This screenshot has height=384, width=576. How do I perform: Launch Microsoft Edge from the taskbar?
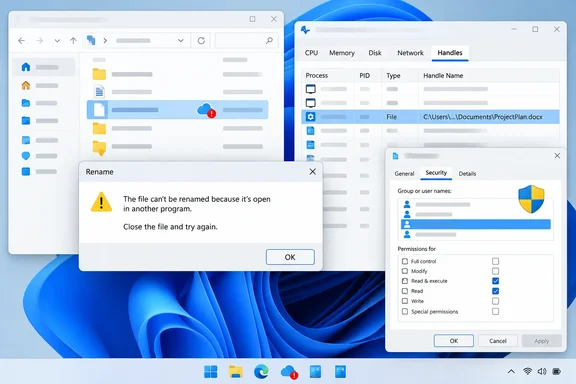click(261, 372)
